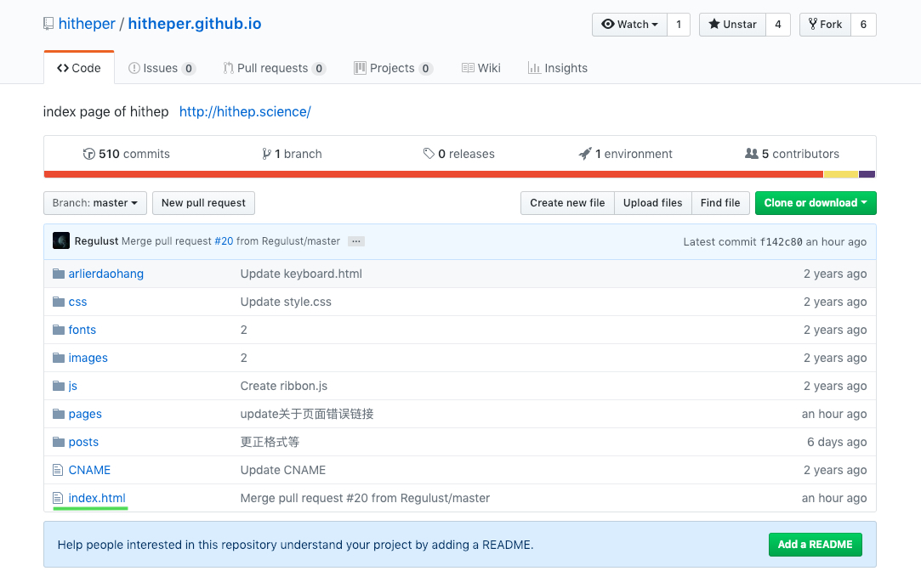Open the js folder
This screenshot has height=588, width=921.
pos(73,386)
